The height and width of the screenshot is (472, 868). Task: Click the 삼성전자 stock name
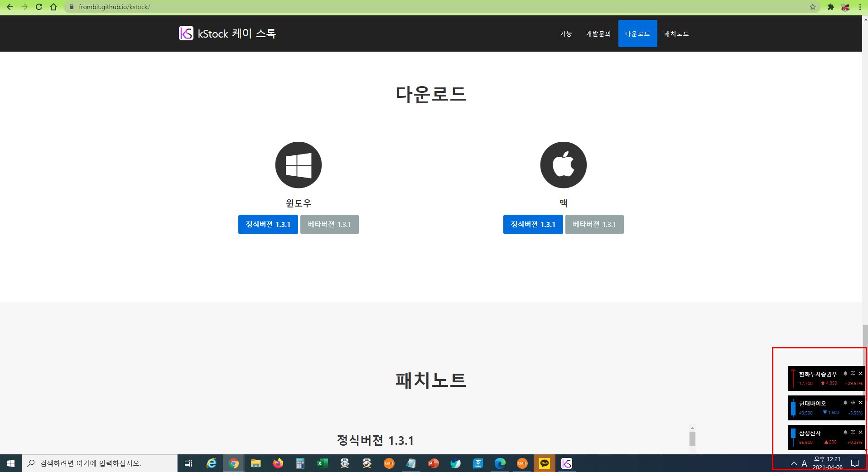coord(810,433)
